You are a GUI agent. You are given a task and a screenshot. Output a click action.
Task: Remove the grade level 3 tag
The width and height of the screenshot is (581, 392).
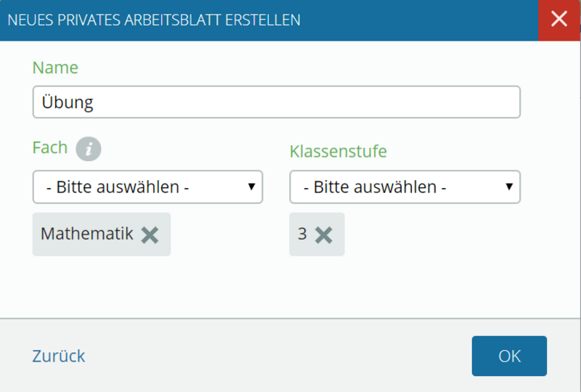(x=323, y=235)
